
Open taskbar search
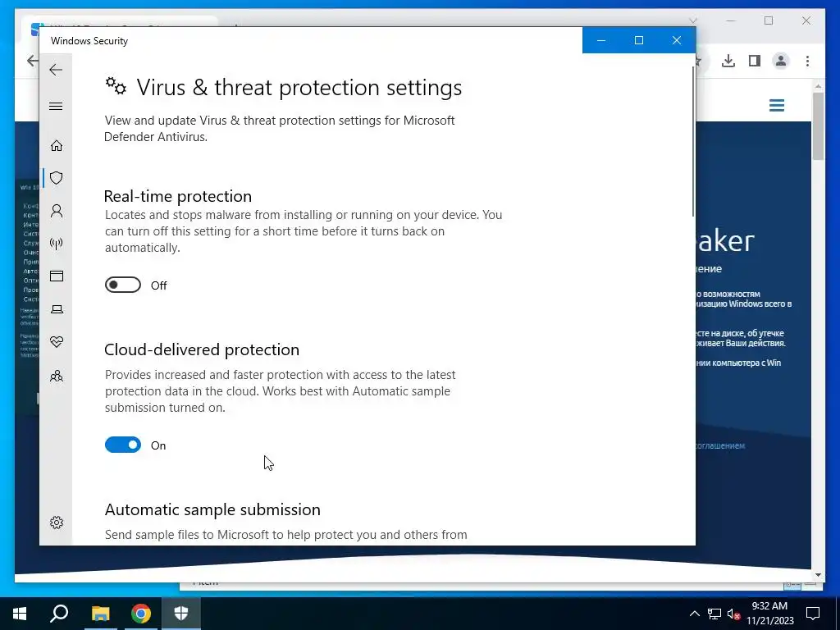[59, 614]
